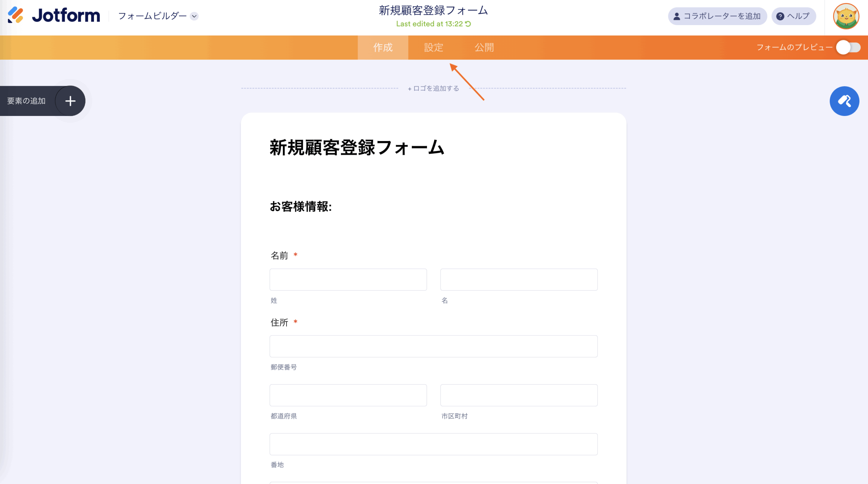Viewport: 868px width, 484px height.
Task: Click the 番地 input field
Action: click(433, 444)
